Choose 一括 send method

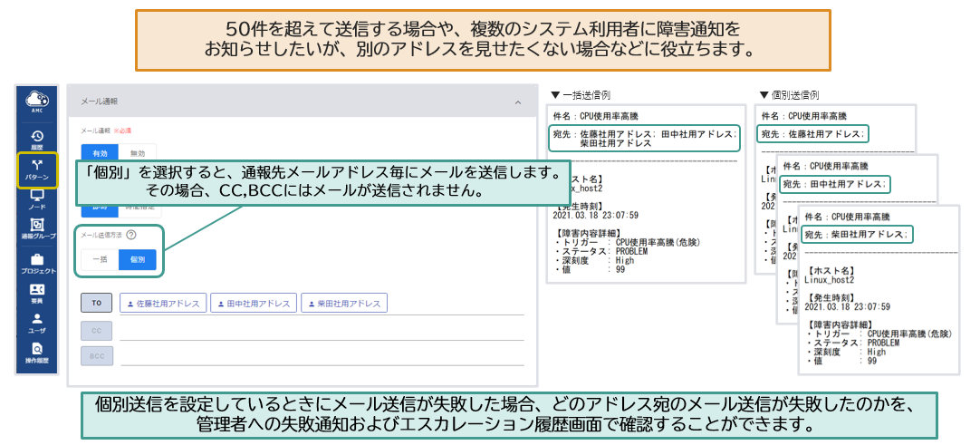100,260
